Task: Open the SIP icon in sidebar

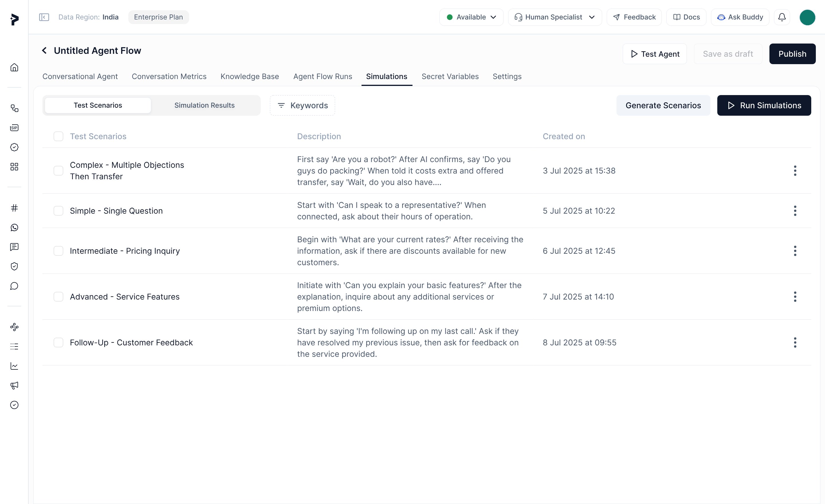Action: click(14, 128)
